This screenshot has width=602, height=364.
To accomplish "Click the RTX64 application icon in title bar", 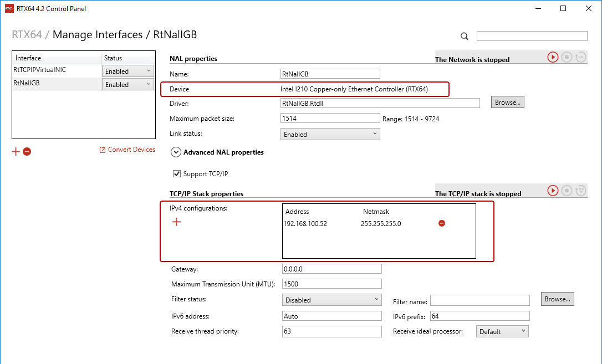I will 9,8.
